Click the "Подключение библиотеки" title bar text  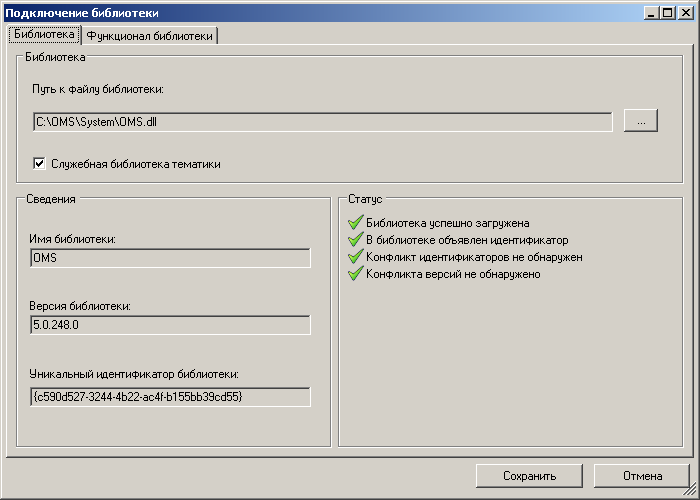(x=82, y=12)
